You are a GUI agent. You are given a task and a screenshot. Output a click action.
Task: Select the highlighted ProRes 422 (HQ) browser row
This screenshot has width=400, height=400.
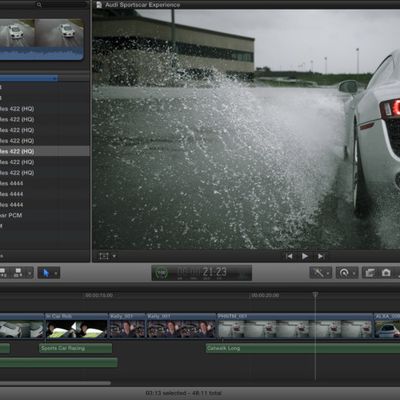tap(44, 151)
